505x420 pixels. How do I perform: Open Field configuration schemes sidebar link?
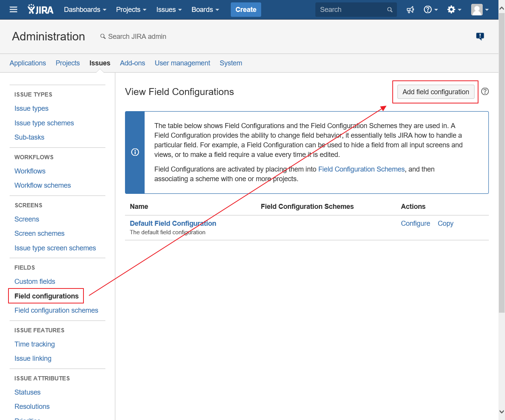pos(57,310)
